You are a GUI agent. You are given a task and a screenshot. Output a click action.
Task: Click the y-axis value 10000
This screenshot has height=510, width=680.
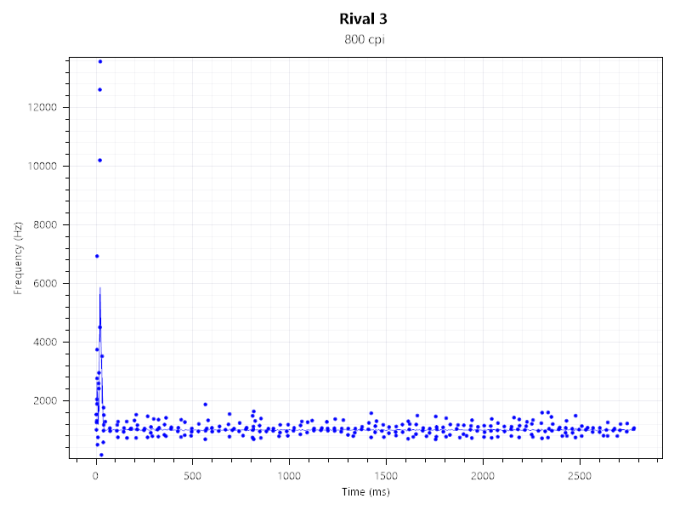click(42, 166)
